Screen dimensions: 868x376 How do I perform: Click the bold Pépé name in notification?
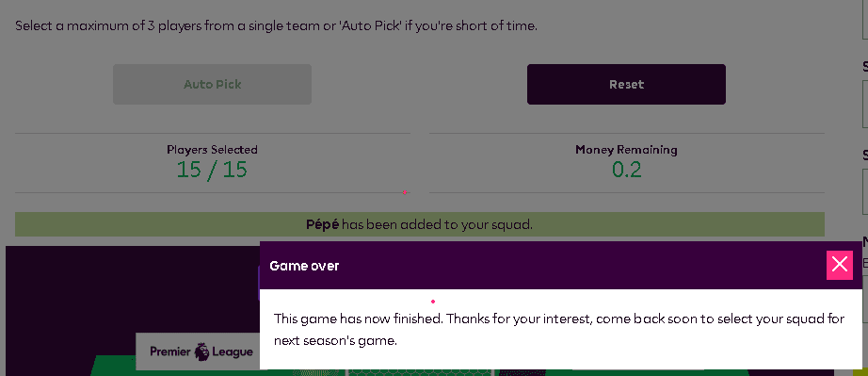pyautogui.click(x=322, y=224)
